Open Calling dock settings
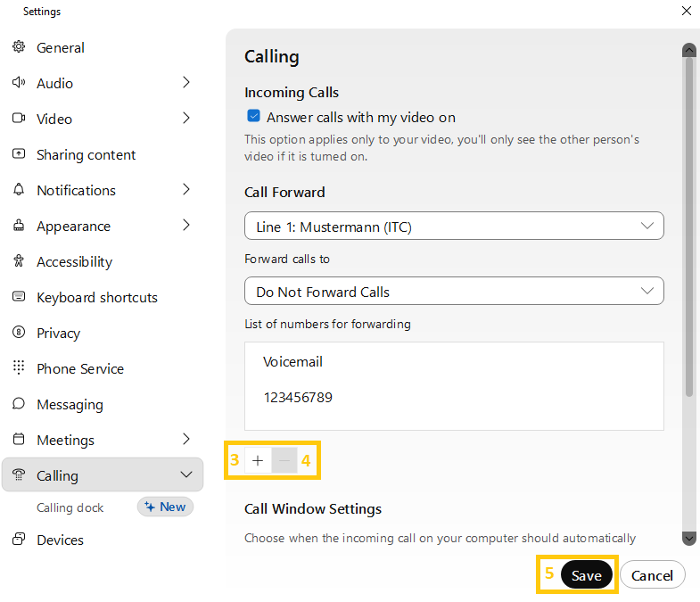This screenshot has height=602, width=700. click(x=70, y=507)
